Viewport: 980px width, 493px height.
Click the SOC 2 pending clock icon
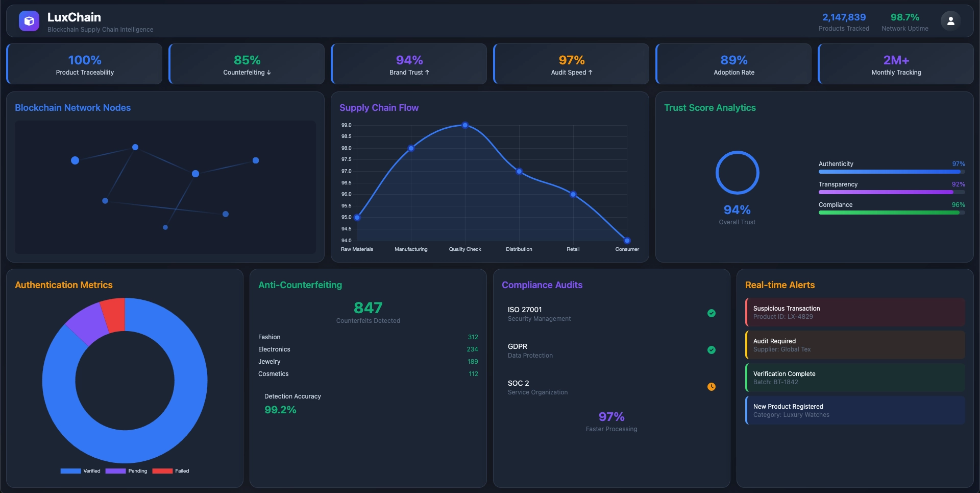pyautogui.click(x=711, y=387)
